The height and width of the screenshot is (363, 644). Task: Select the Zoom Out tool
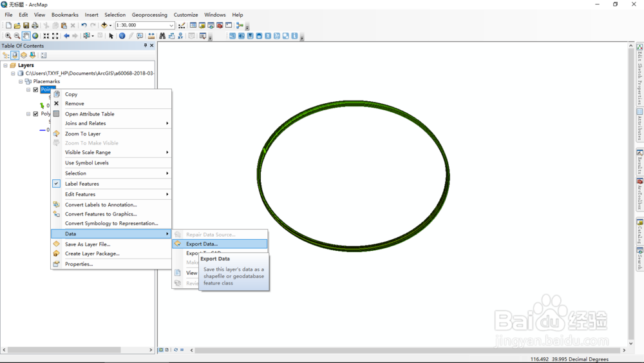click(x=17, y=36)
